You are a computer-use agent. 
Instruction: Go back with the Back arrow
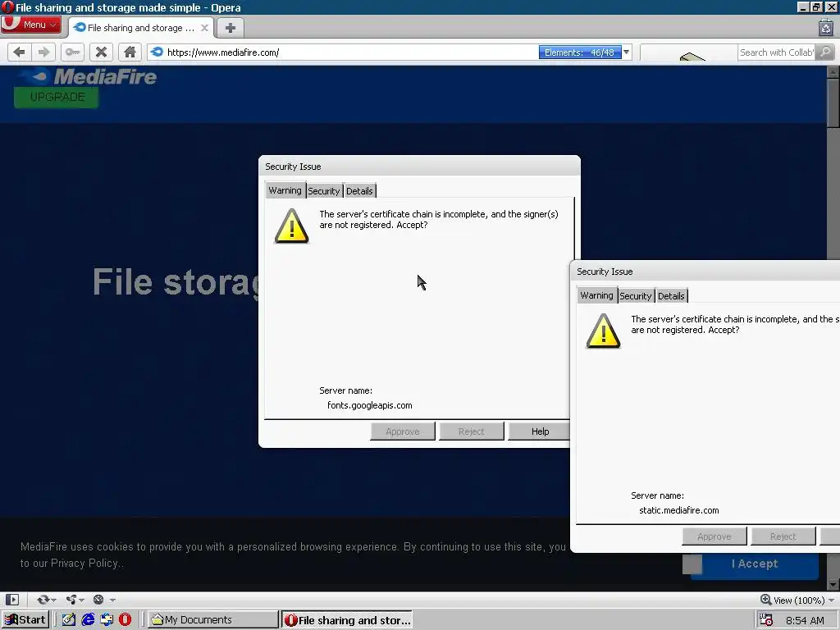[x=20, y=52]
